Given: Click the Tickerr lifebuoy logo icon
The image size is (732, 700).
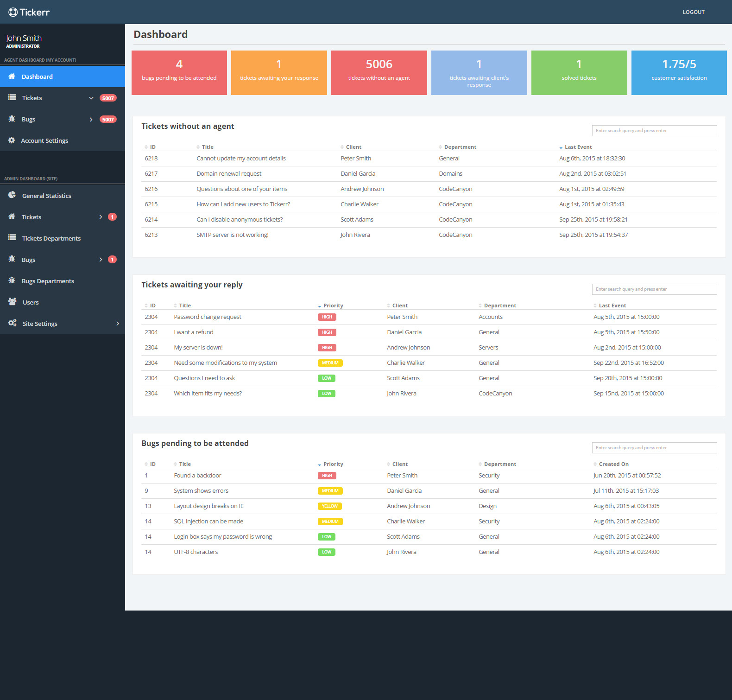Looking at the screenshot, I should tap(13, 12).
